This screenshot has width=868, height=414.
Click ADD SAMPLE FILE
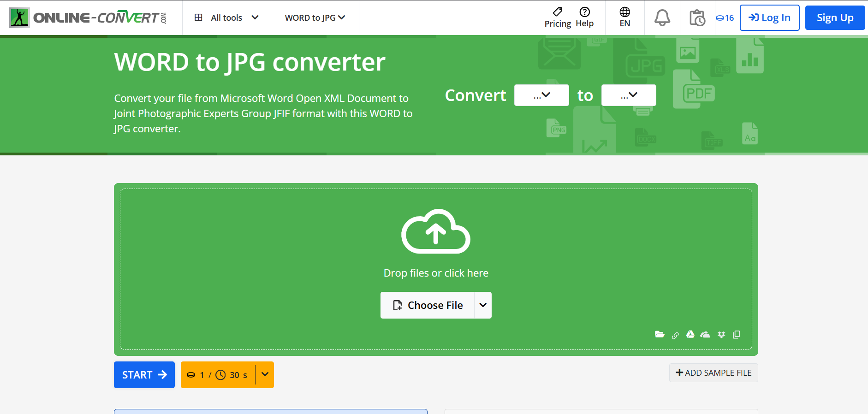713,373
